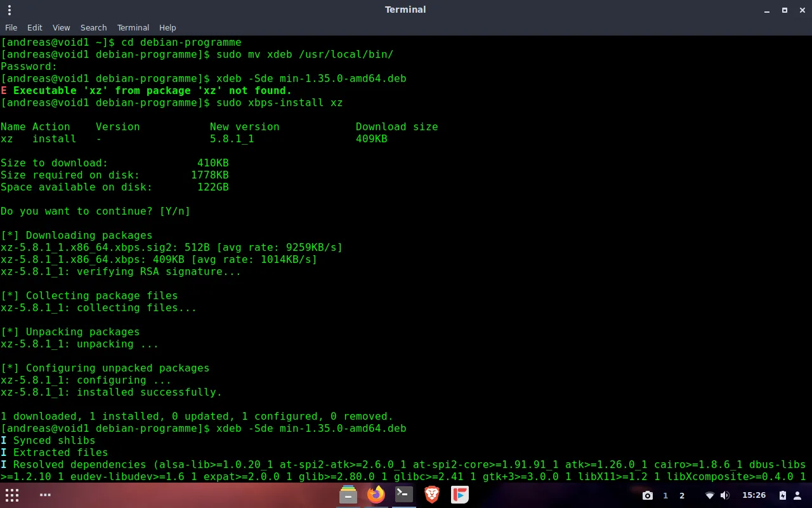This screenshot has width=812, height=508.
Task: Click the 15:26 clock in panel
Action: click(x=754, y=495)
